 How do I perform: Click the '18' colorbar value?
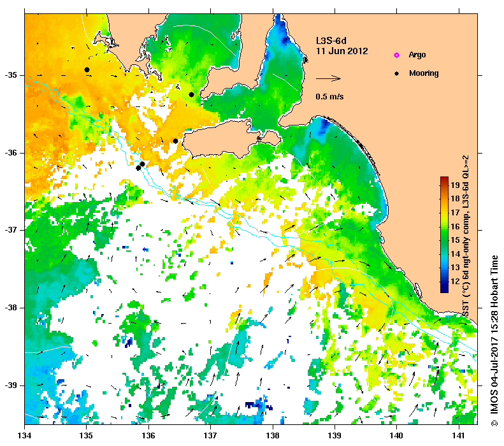click(455, 199)
